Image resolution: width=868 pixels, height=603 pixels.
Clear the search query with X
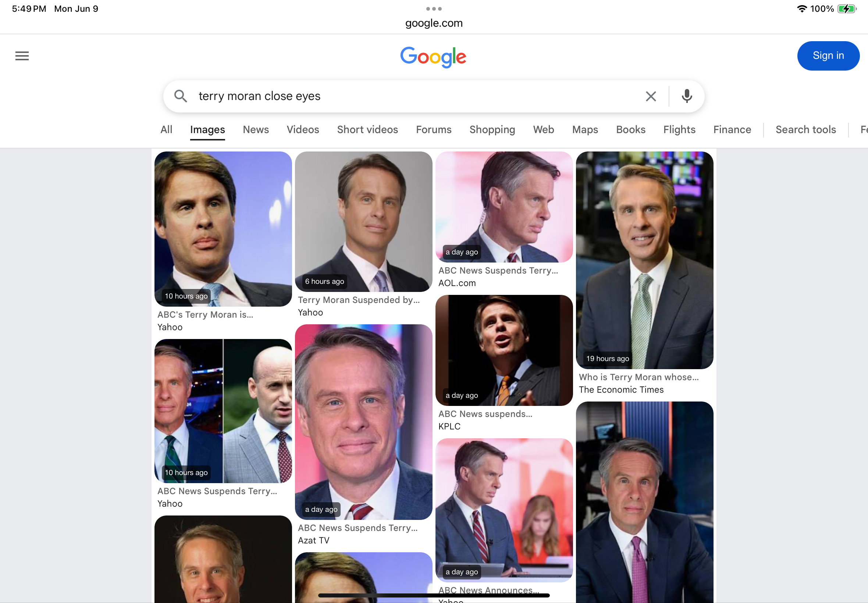[651, 96]
